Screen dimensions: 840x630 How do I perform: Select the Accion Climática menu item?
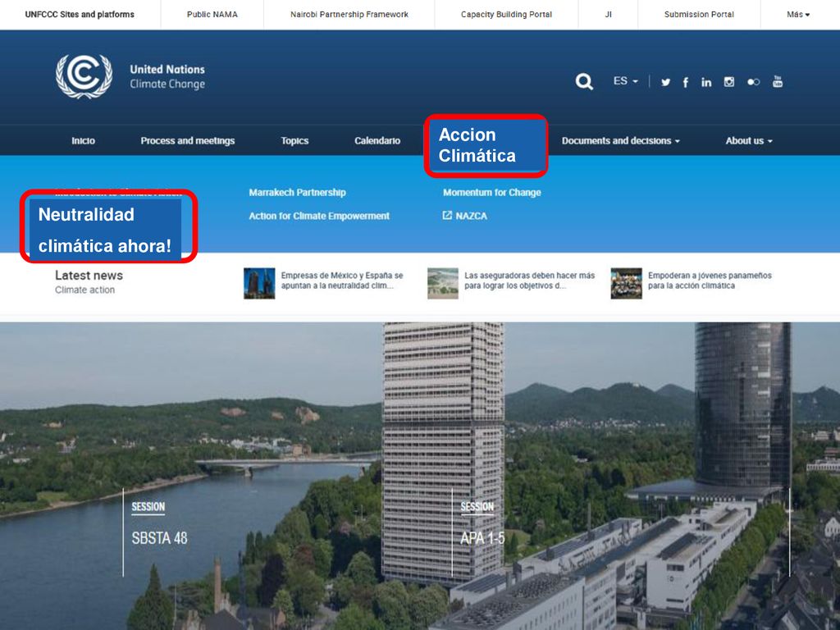486,145
